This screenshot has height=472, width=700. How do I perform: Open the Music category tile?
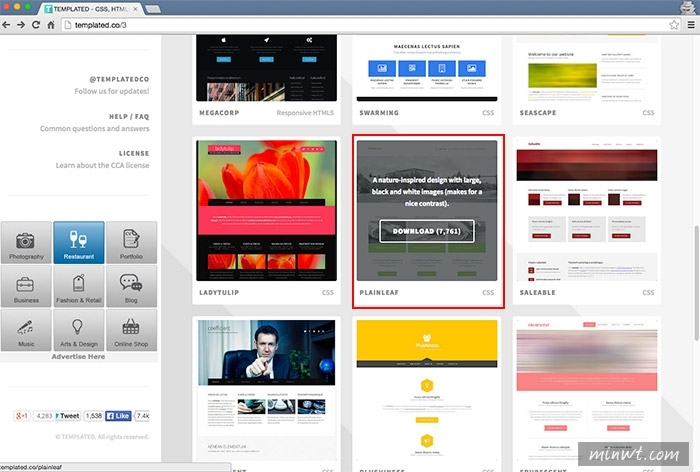coord(26,330)
